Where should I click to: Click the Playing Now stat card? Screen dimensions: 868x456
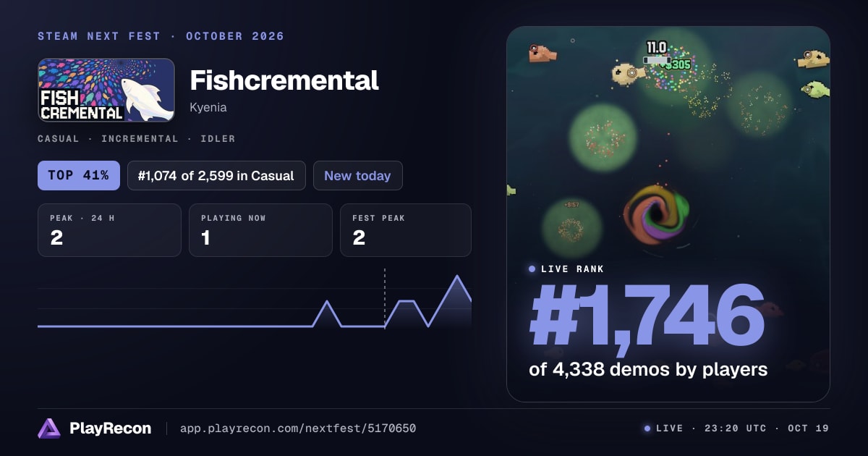pyautogui.click(x=260, y=230)
